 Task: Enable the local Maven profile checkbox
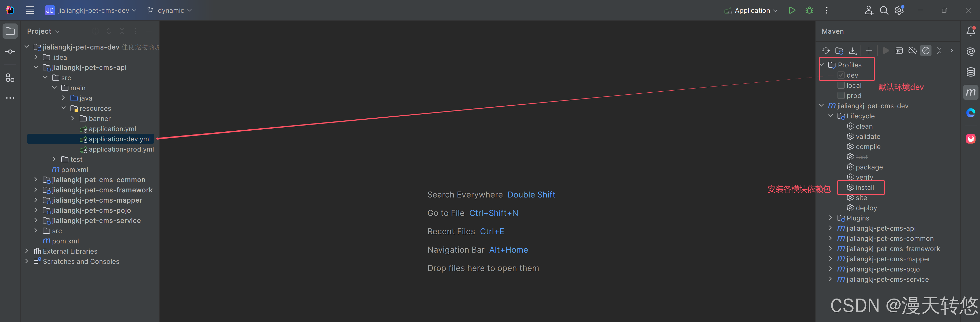coord(841,85)
